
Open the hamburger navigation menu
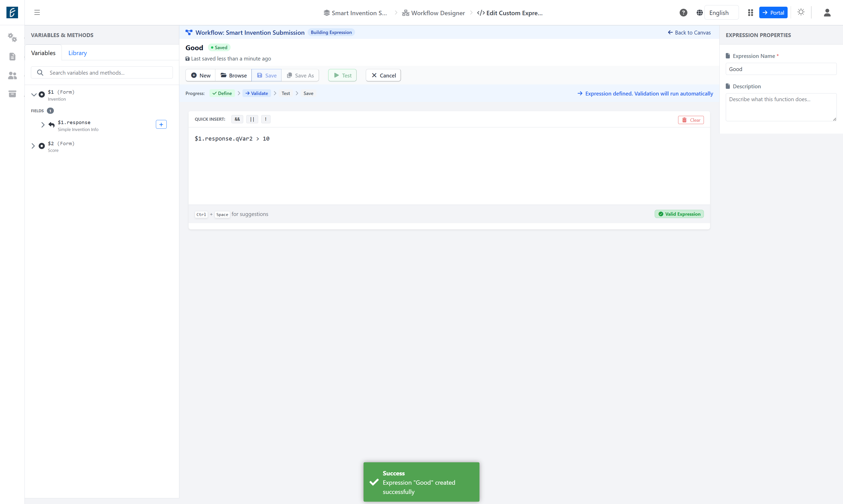(37, 13)
